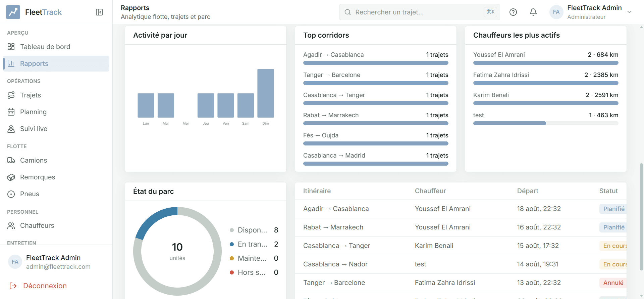Click the Dim bar in activity chart
Image resolution: width=644 pixels, height=299 pixels.
click(266, 93)
